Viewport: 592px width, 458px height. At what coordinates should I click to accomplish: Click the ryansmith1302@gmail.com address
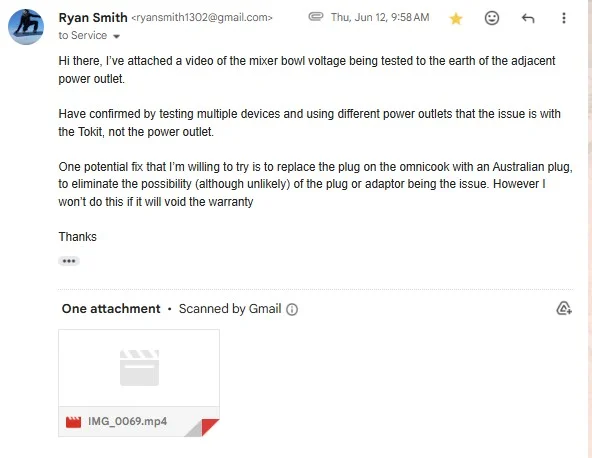tap(202, 18)
